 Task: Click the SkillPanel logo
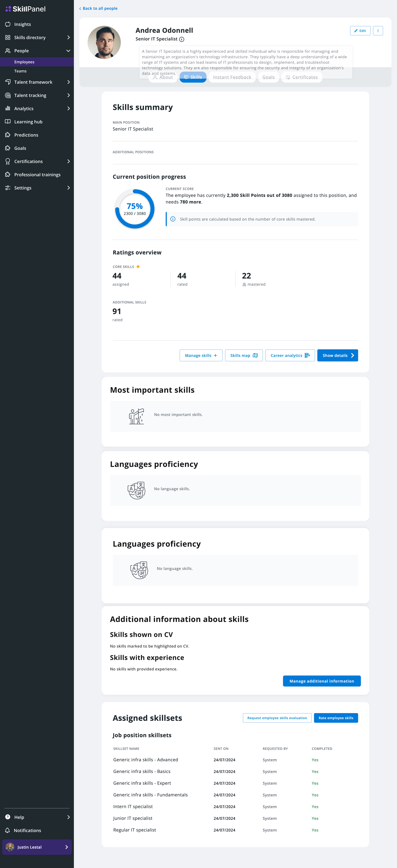(26, 9)
